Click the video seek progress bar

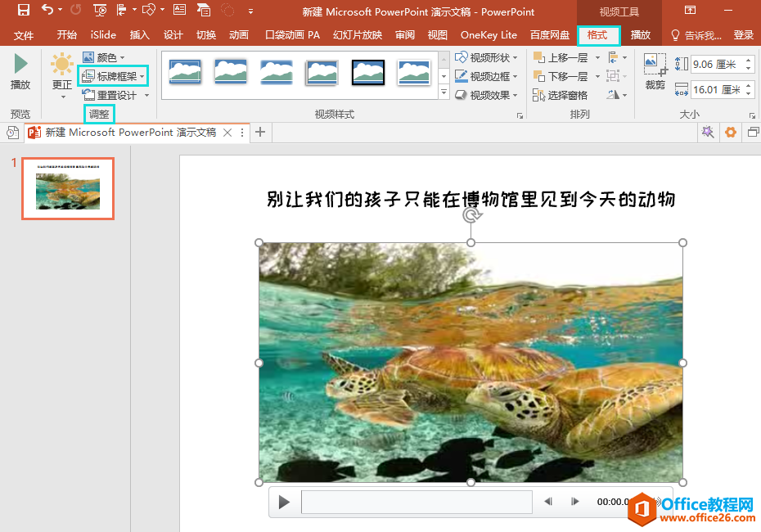(x=417, y=502)
